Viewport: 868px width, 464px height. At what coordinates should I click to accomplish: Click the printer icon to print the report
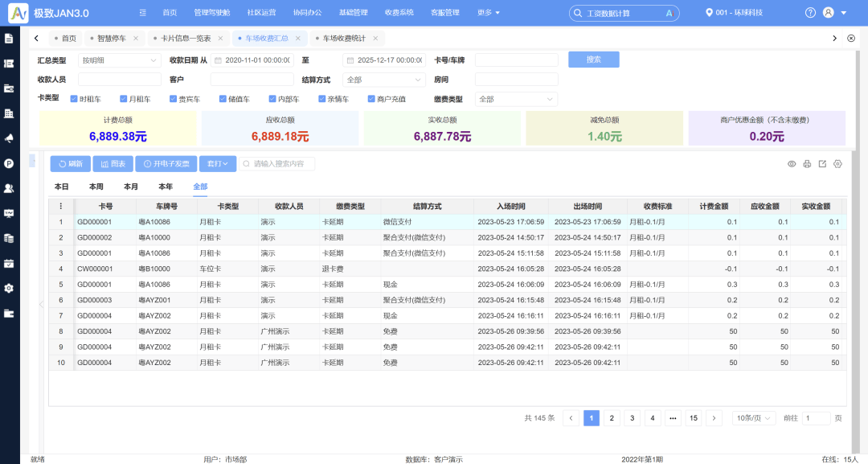coord(807,163)
